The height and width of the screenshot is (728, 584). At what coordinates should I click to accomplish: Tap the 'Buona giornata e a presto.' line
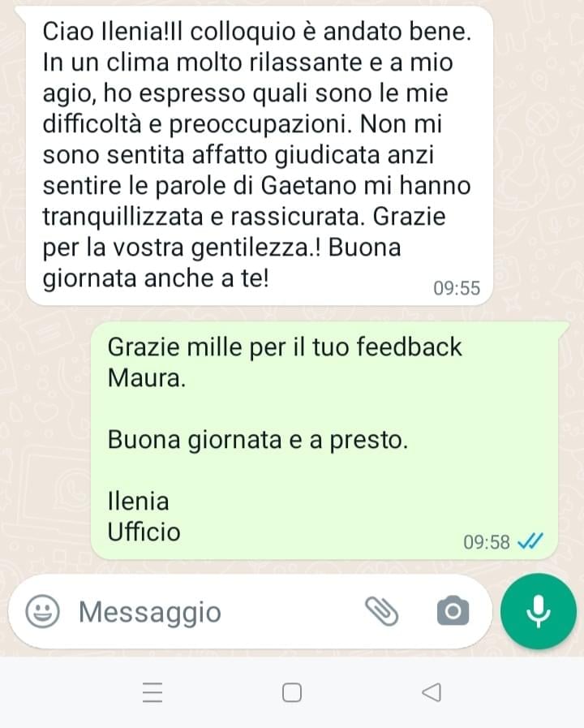point(258,440)
